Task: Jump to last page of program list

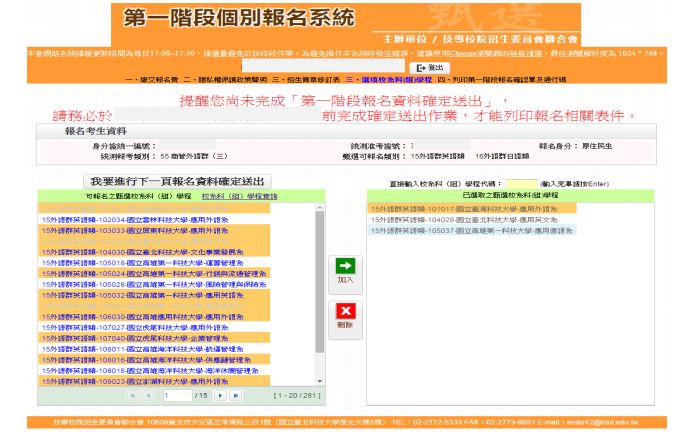Action: pyautogui.click(x=236, y=395)
